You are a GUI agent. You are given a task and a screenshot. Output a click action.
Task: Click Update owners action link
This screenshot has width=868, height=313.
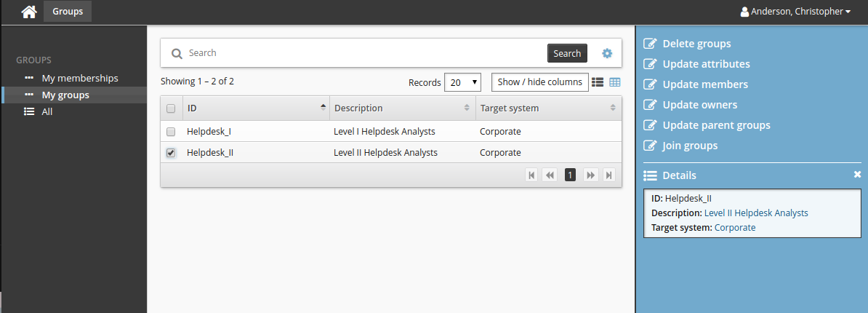700,105
